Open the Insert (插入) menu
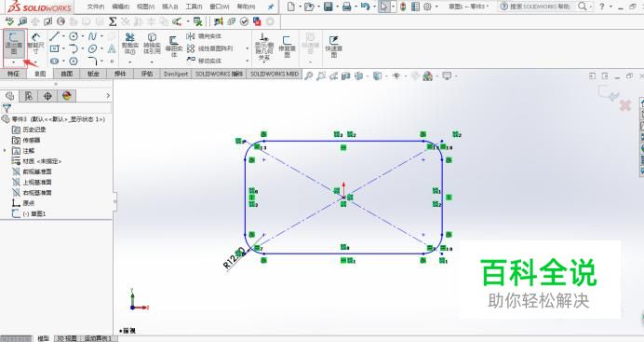 click(x=169, y=7)
